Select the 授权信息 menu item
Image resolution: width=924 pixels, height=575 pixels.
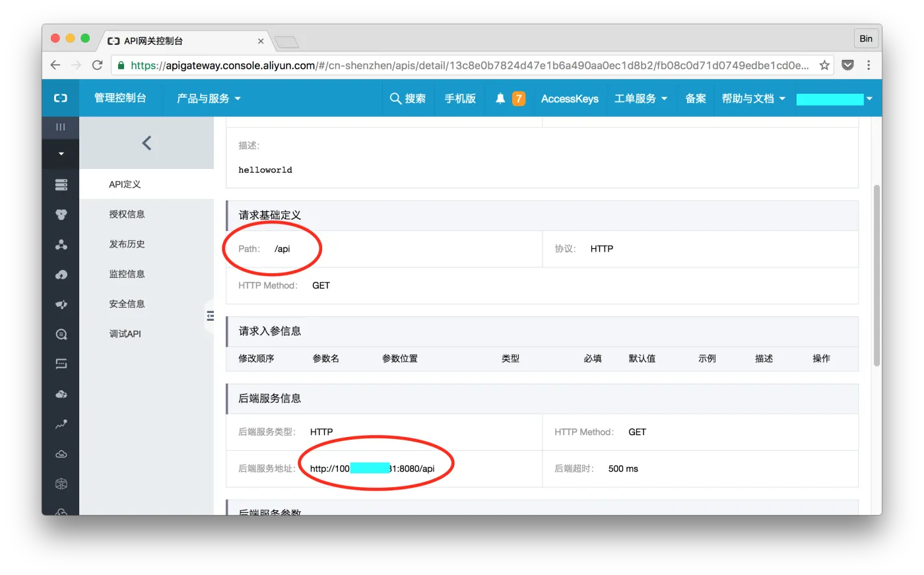pos(147,214)
